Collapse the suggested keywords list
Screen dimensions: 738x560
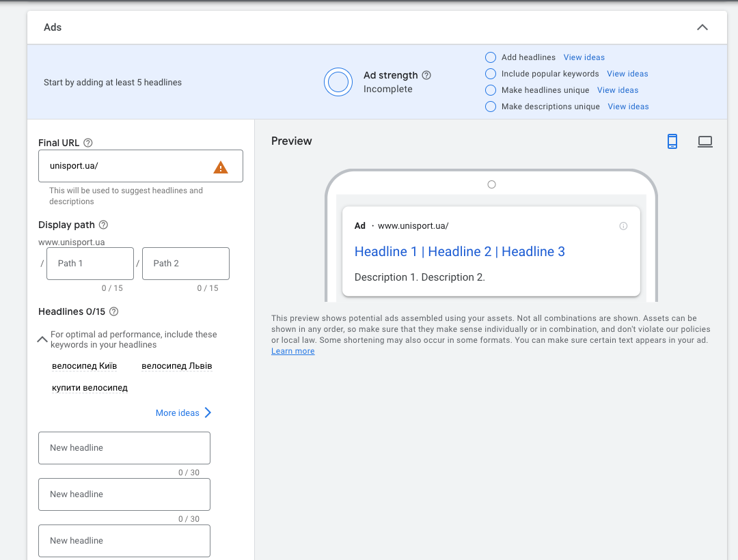point(42,339)
